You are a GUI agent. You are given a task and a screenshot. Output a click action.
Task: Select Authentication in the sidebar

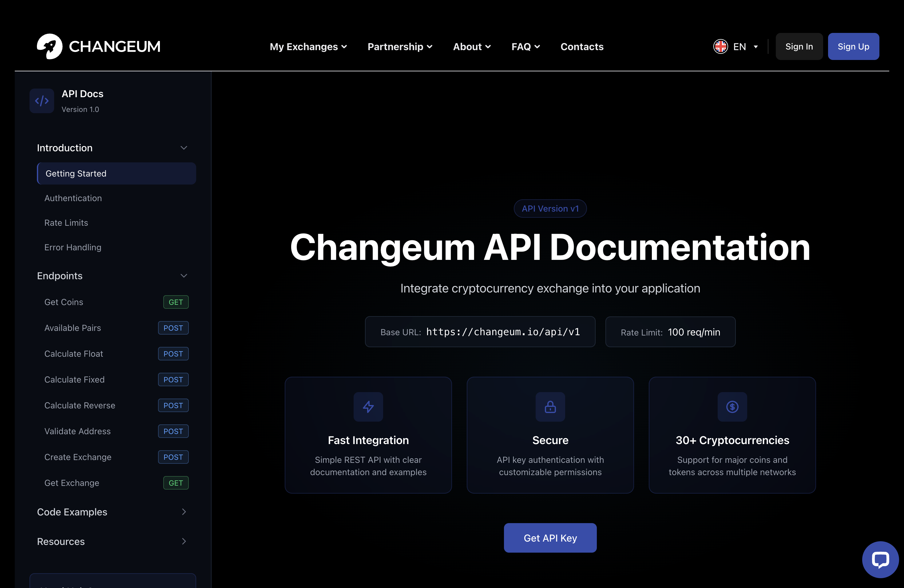click(73, 198)
